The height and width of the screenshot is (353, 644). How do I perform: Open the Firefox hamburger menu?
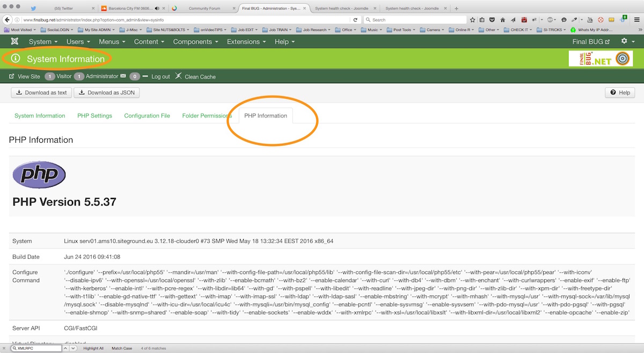pos(636,20)
